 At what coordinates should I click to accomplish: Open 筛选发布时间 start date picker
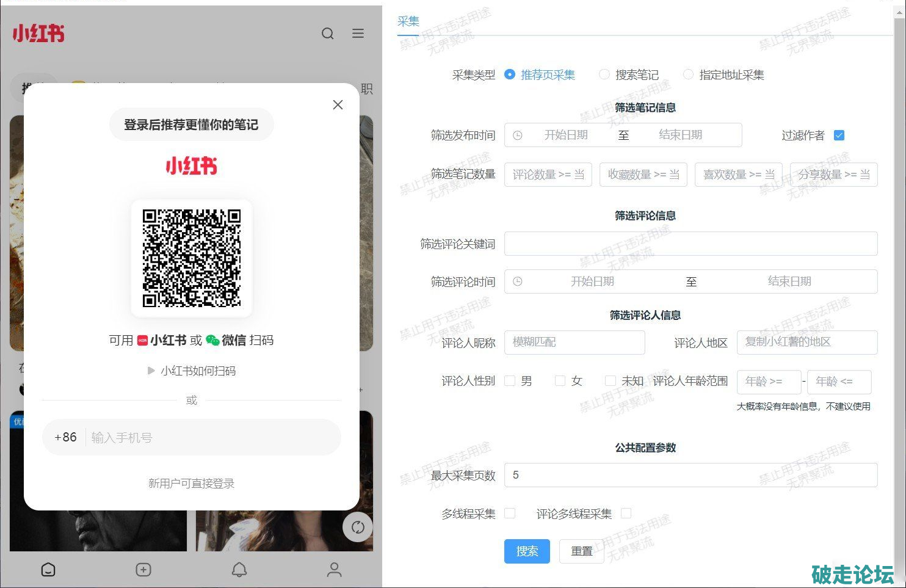coord(565,135)
